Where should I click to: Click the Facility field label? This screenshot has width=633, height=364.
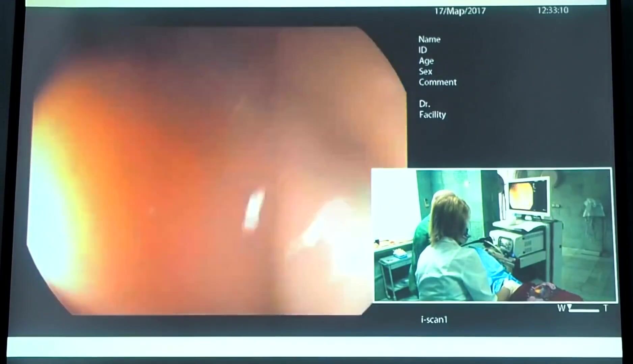(x=432, y=115)
